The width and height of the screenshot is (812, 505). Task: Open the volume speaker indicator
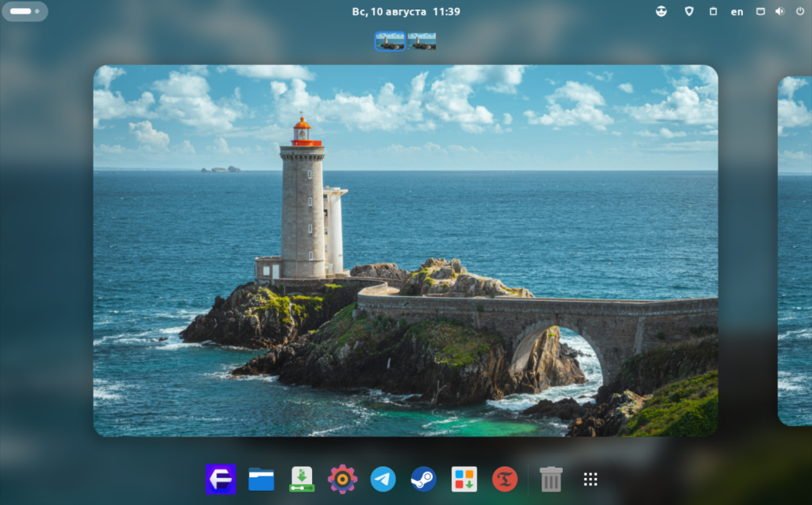tap(780, 11)
